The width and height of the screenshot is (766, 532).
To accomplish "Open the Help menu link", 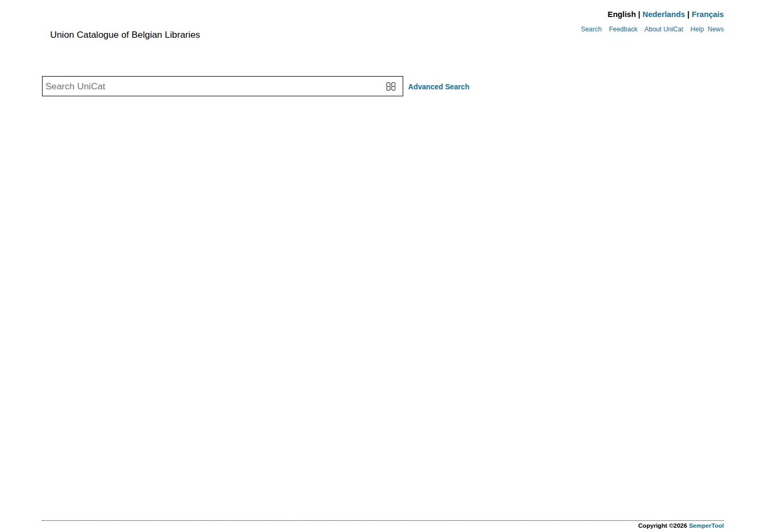I will coord(697,29).
